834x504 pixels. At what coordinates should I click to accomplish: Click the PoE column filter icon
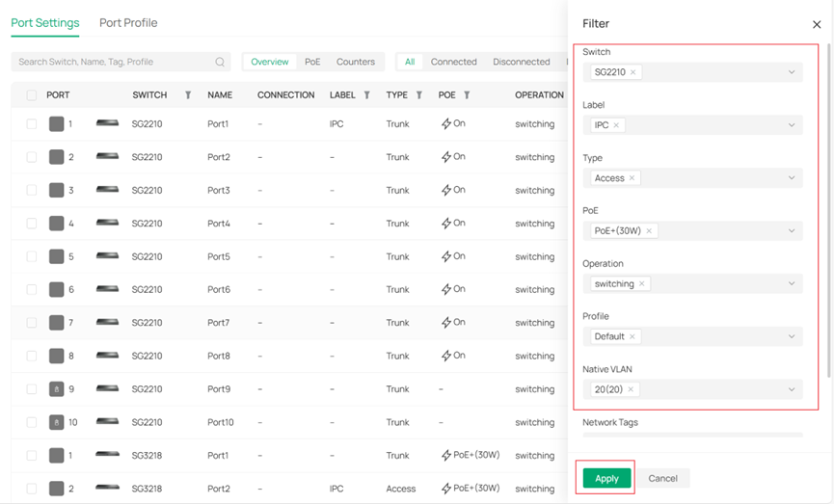(467, 95)
